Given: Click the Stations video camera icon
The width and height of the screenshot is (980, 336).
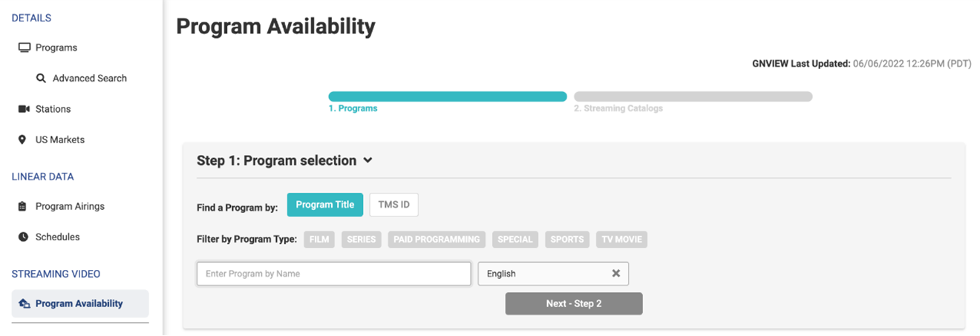Looking at the screenshot, I should click(x=24, y=109).
